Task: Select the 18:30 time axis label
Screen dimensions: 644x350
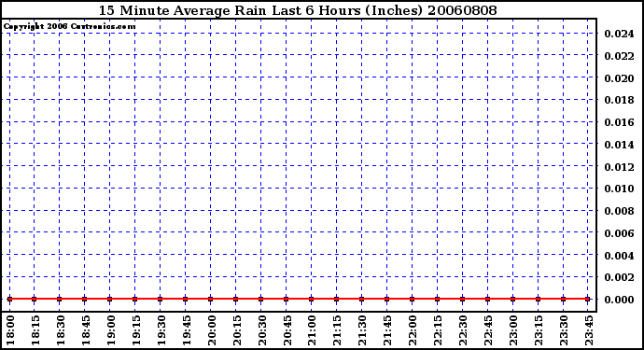Action: click(x=61, y=330)
